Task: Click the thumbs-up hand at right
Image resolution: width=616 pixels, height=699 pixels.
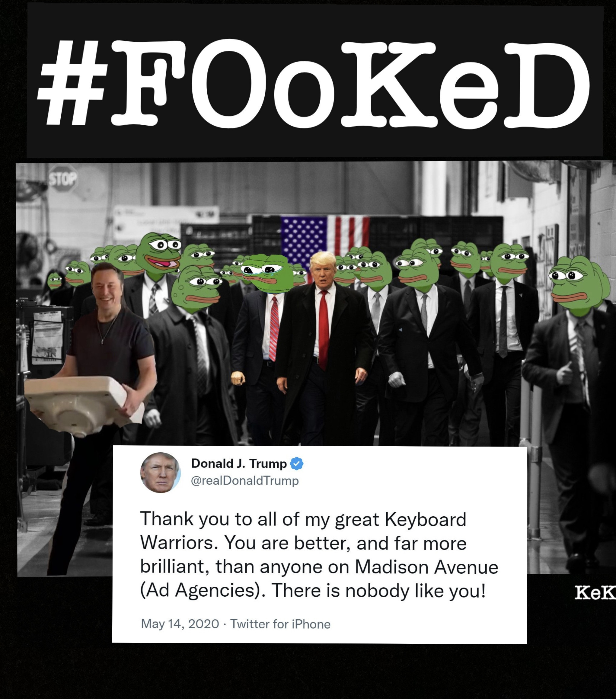Action: point(565,374)
